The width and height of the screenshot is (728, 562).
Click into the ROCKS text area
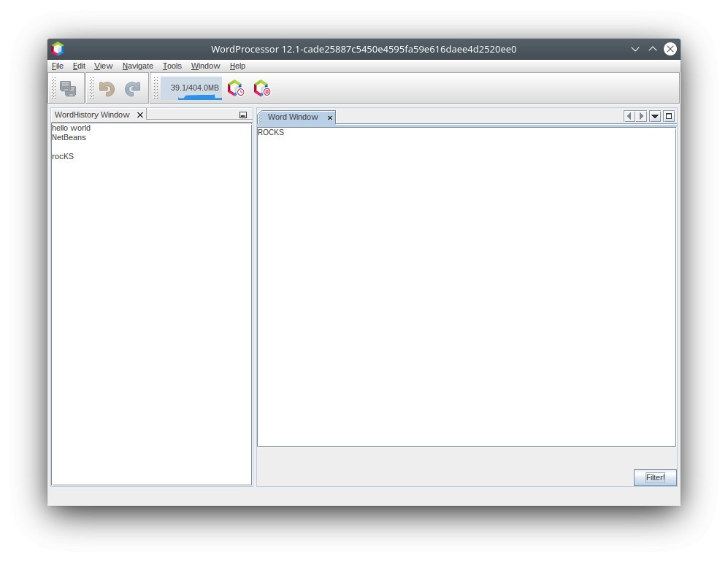[x=467, y=287]
